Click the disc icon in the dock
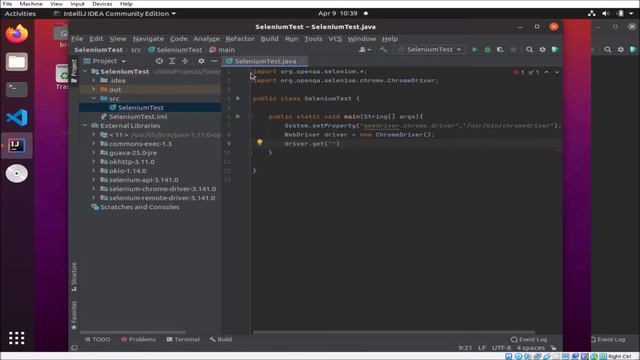This screenshot has height=360, width=640. (x=17, y=173)
